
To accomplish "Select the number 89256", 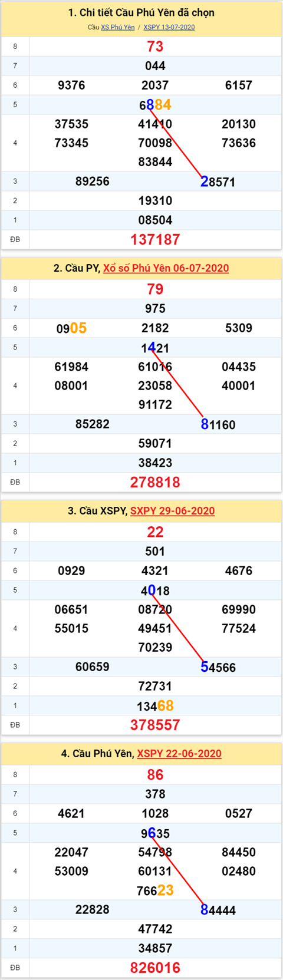I will [x=93, y=182].
